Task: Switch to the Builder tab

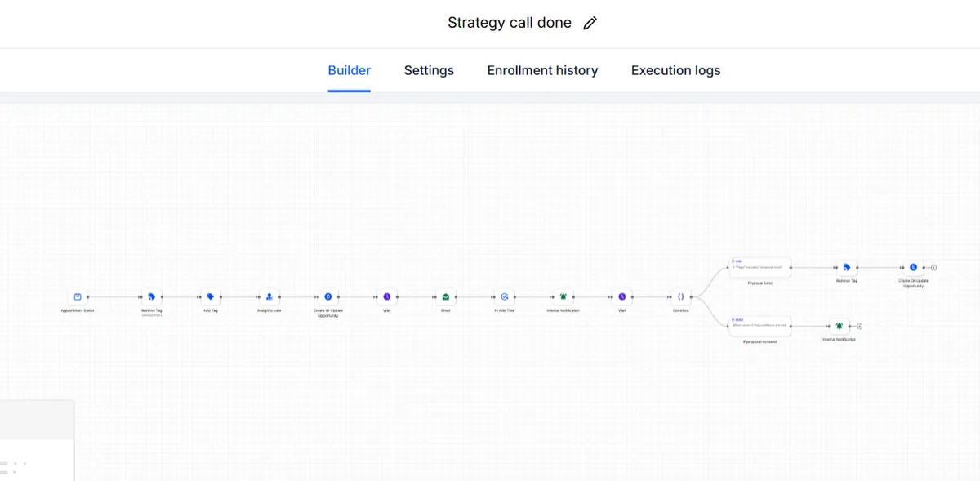Action: pyautogui.click(x=350, y=70)
